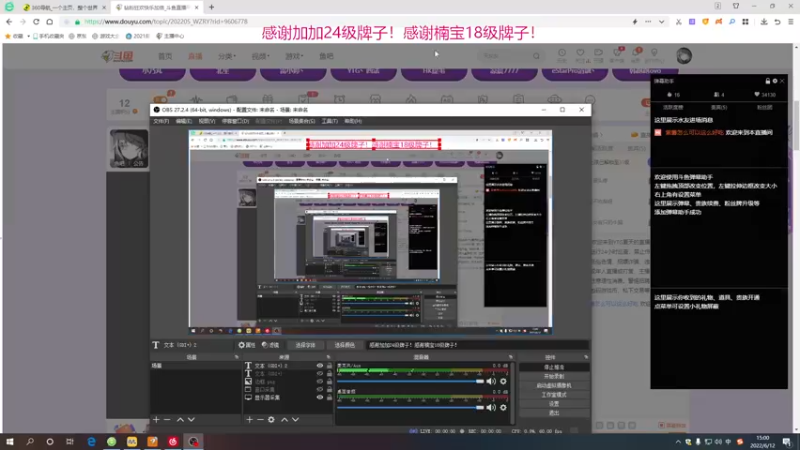The width and height of the screenshot is (800, 450).
Task: Launch Edge browser from taskbar
Action: (x=91, y=441)
